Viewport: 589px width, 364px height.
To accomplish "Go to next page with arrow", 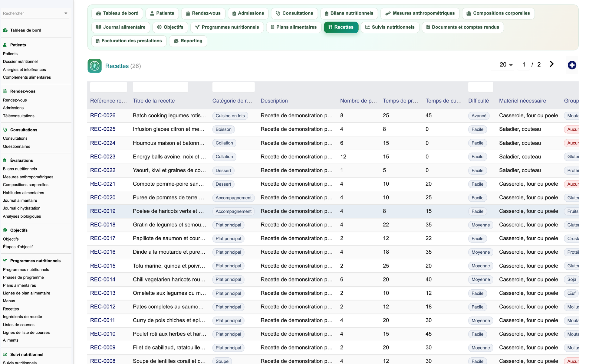I will (551, 64).
